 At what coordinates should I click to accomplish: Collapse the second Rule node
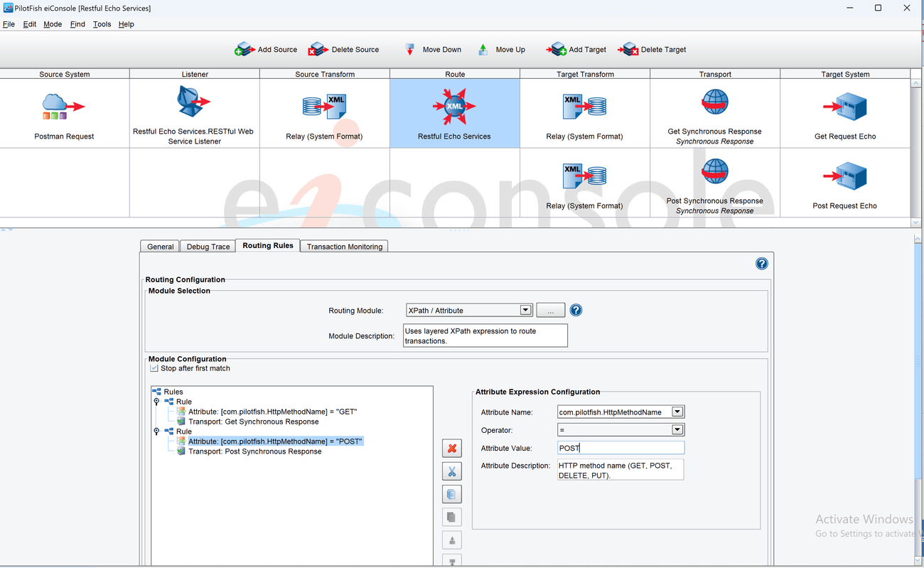[156, 432]
